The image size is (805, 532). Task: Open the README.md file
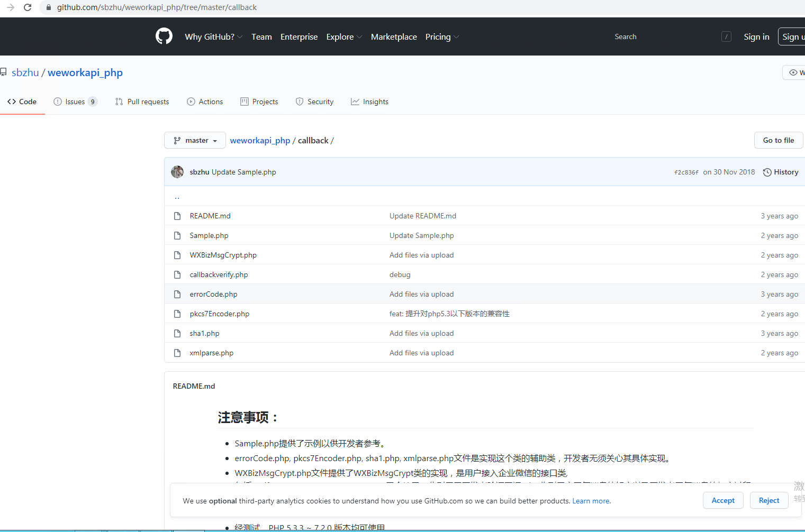tap(210, 216)
